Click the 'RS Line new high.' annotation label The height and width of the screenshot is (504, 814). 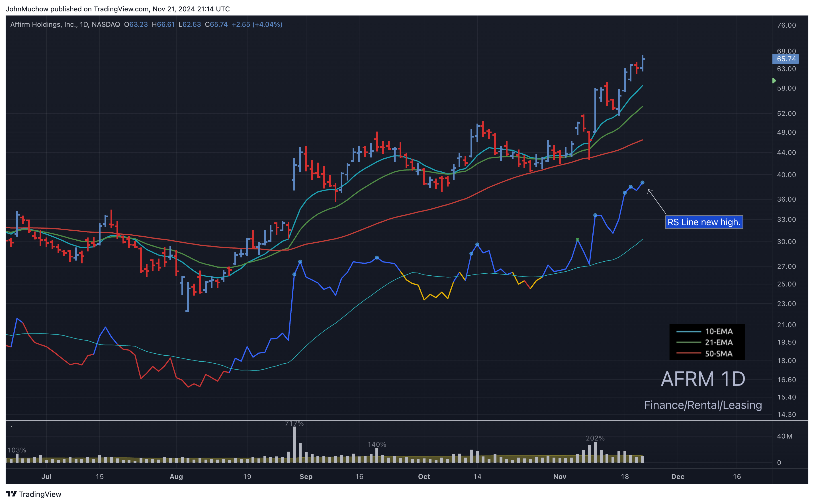(704, 222)
